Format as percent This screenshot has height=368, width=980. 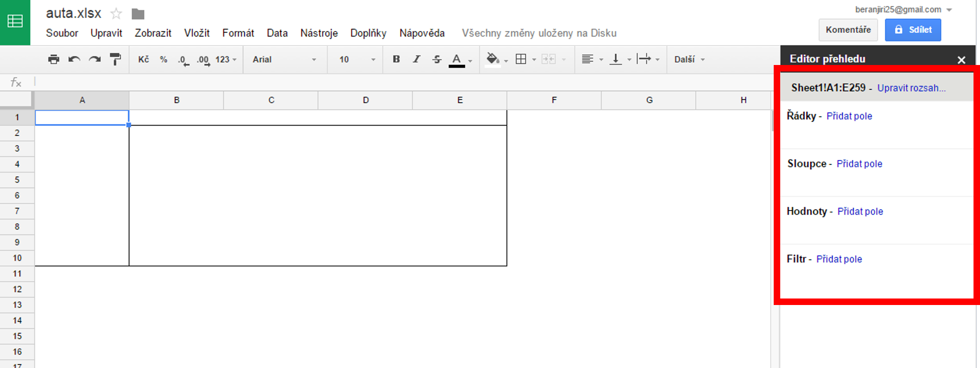163,59
